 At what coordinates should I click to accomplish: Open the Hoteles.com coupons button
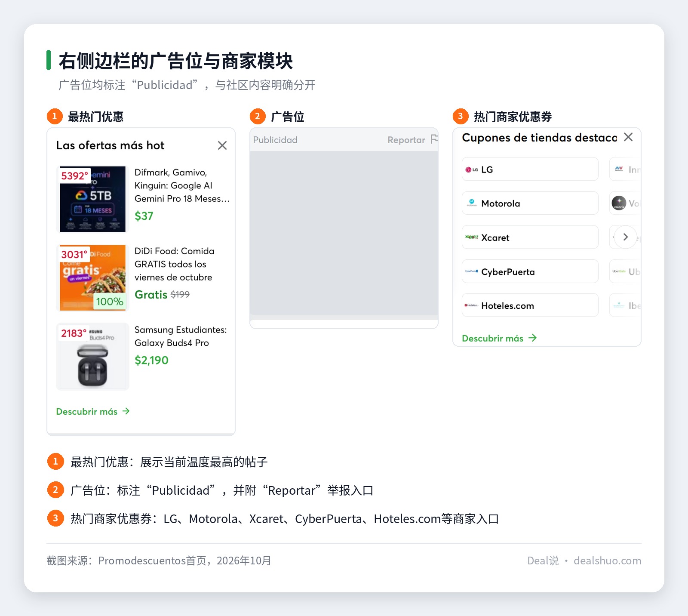(x=530, y=305)
